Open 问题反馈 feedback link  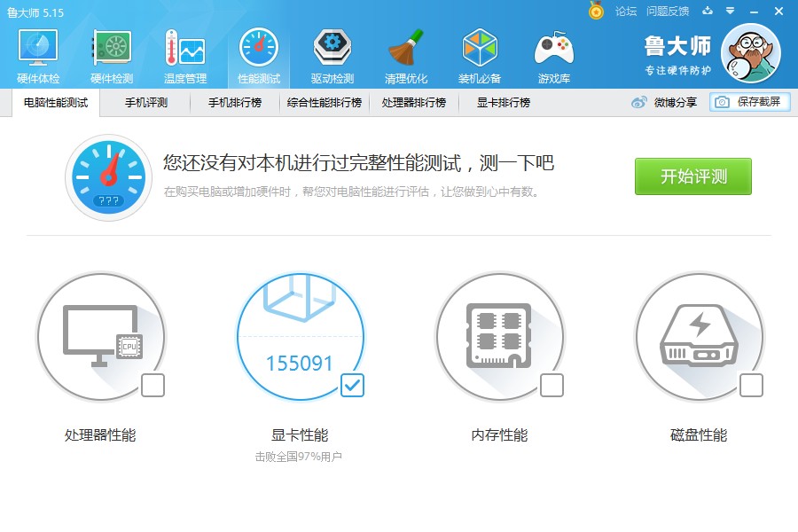pos(668,12)
